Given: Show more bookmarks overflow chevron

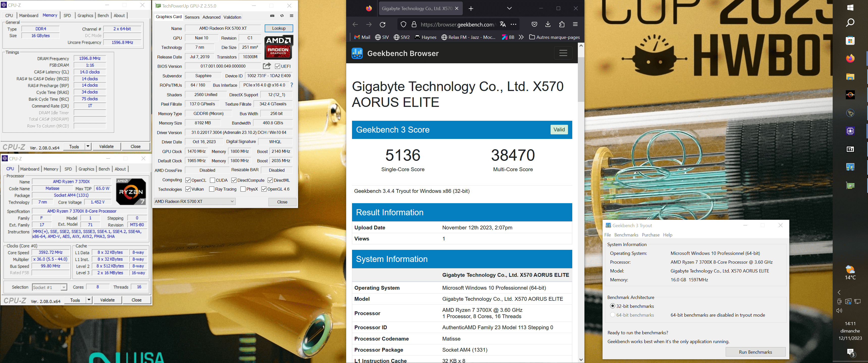Looking at the screenshot, I should click(521, 37).
